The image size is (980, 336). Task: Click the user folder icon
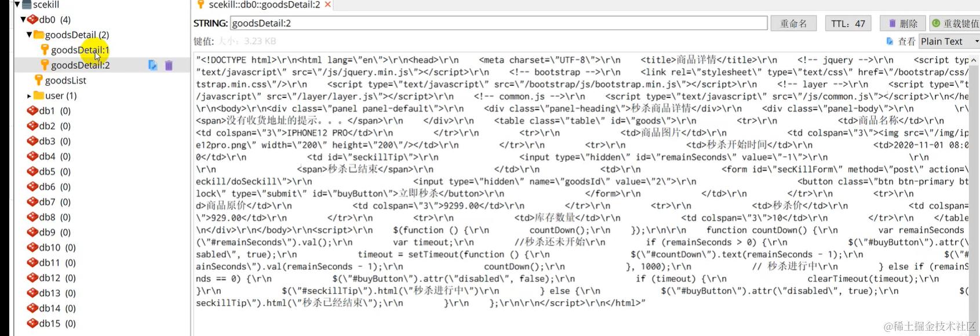click(x=39, y=95)
